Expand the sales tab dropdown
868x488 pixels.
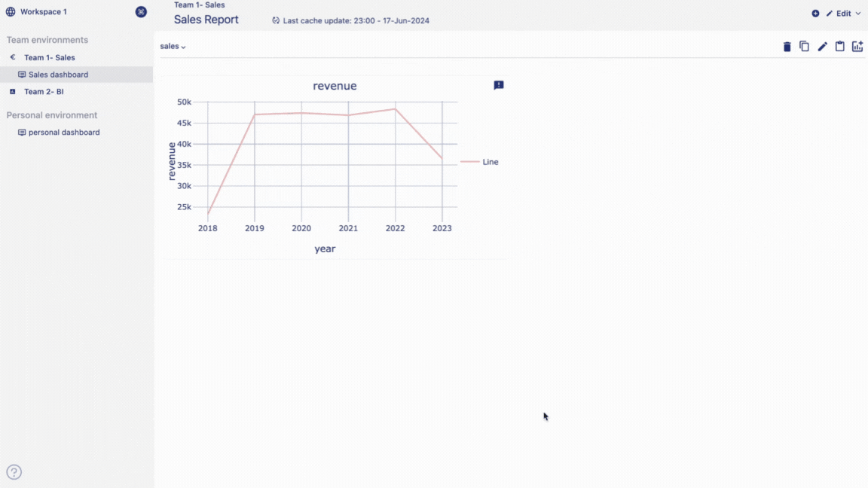tap(173, 47)
